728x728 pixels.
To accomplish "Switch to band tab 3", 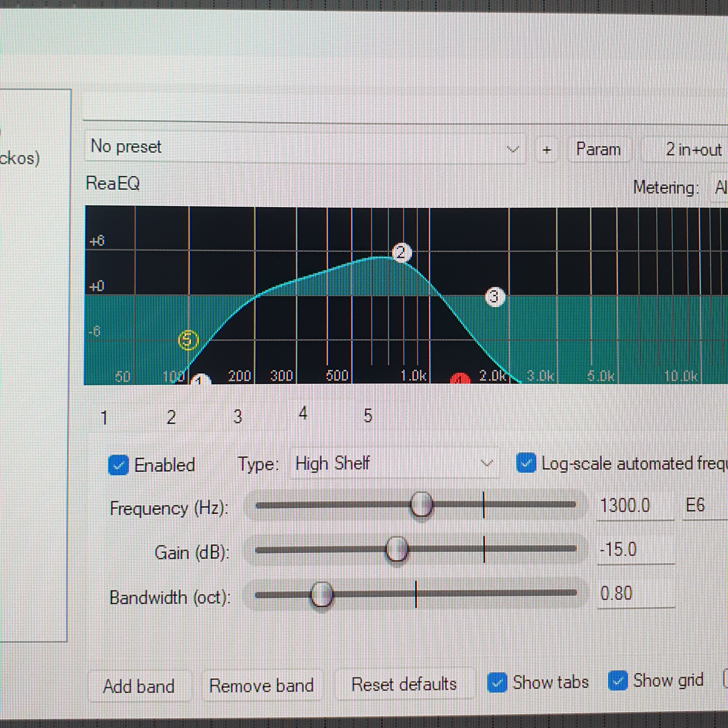I will pyautogui.click(x=238, y=417).
